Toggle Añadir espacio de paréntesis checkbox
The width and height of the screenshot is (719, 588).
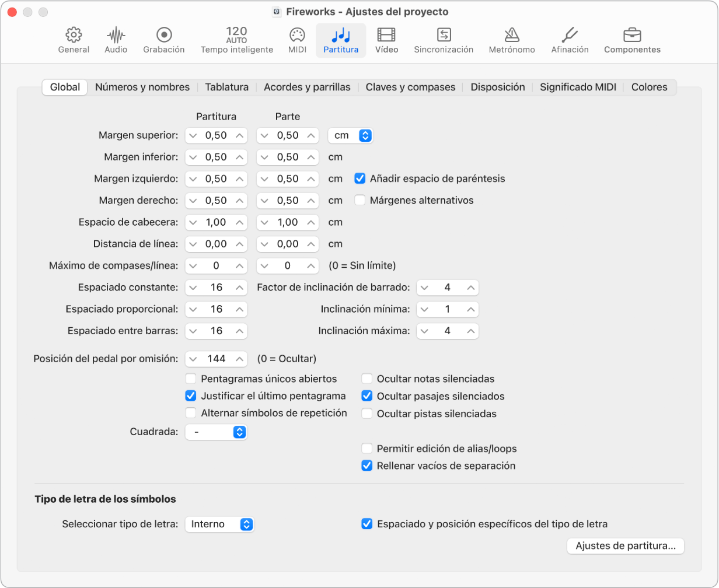coord(360,178)
